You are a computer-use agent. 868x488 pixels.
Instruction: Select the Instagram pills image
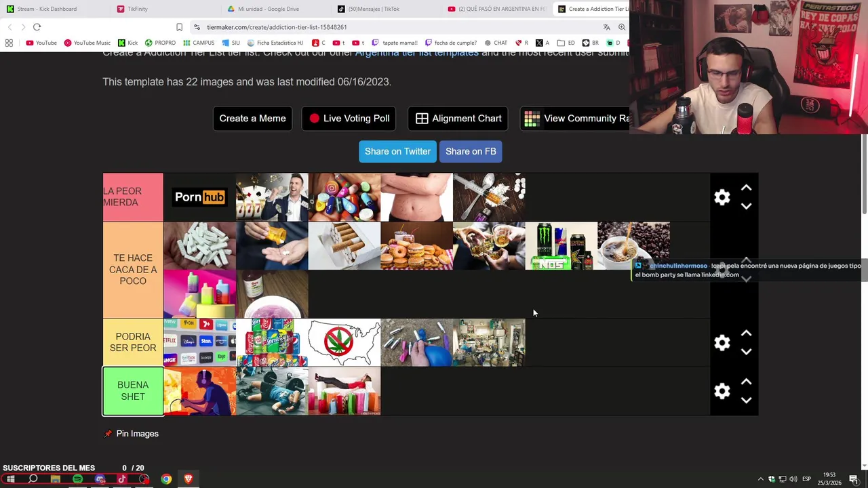tap(344, 197)
